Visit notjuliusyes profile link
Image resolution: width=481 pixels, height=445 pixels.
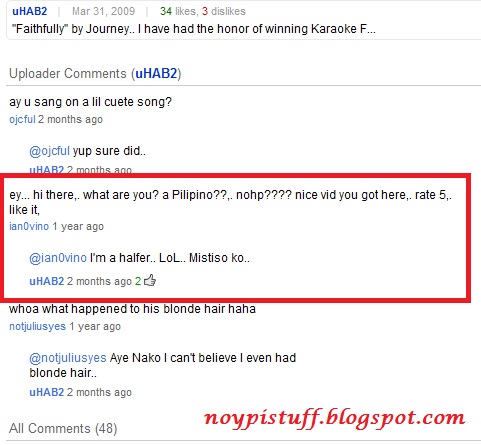point(38,326)
